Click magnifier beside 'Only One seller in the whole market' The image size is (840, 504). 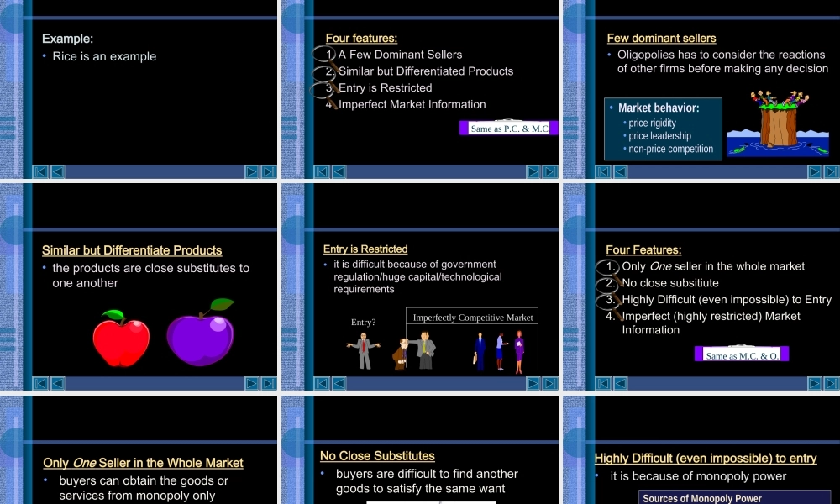click(608, 267)
